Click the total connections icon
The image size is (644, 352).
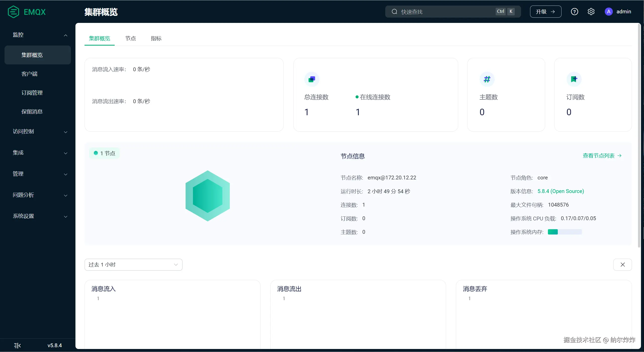tap(312, 79)
